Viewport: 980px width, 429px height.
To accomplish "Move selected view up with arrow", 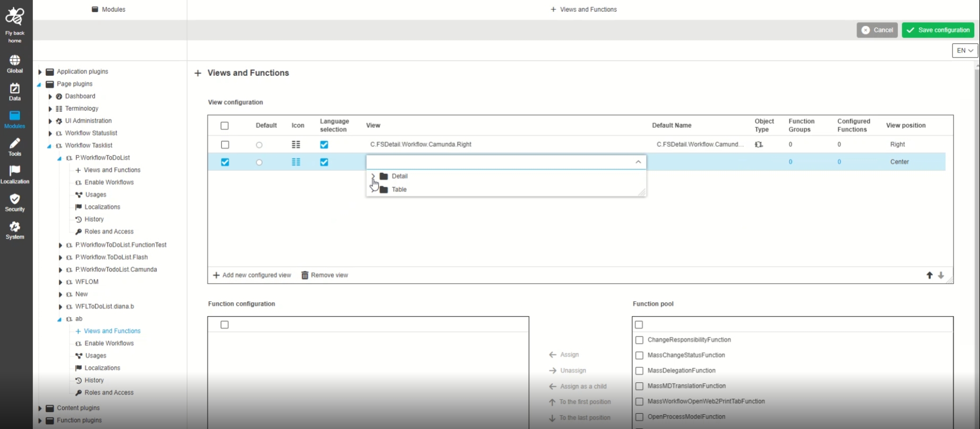I will (x=929, y=275).
